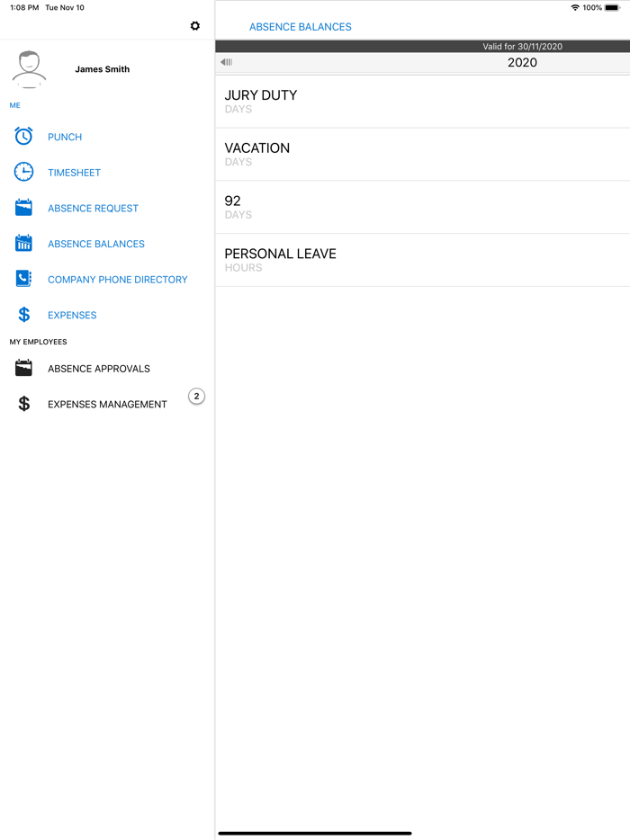
Task: Tap the 1:08 PM clock in the status bar
Action: 24,7
